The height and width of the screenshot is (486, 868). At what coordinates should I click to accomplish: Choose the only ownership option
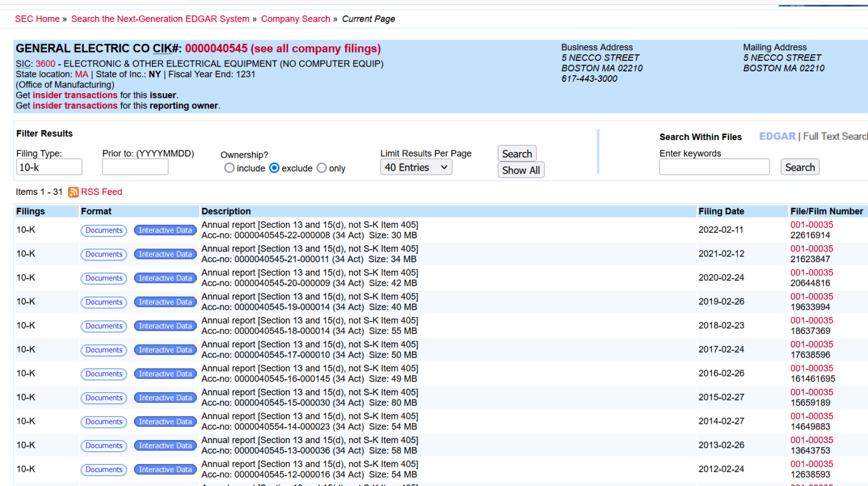(x=322, y=167)
